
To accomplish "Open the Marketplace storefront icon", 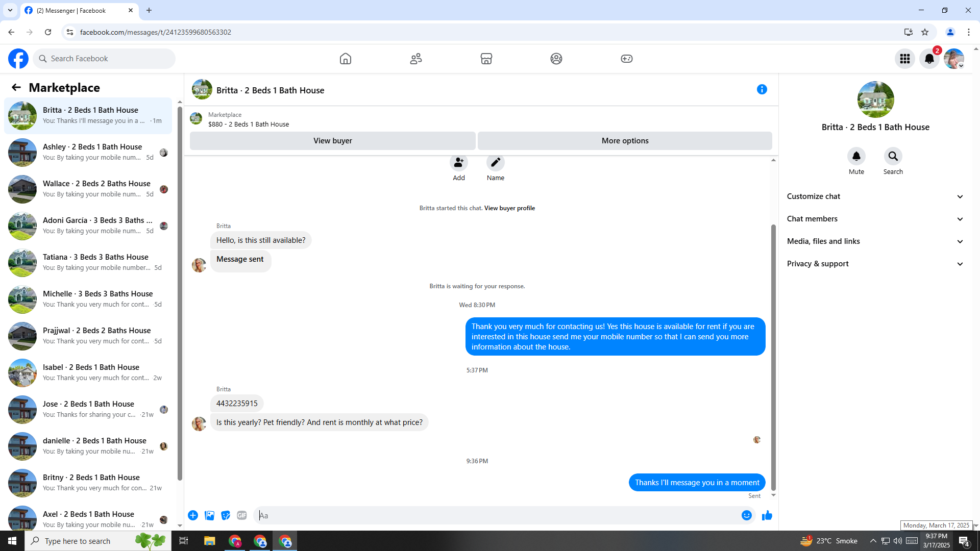I will point(486,59).
